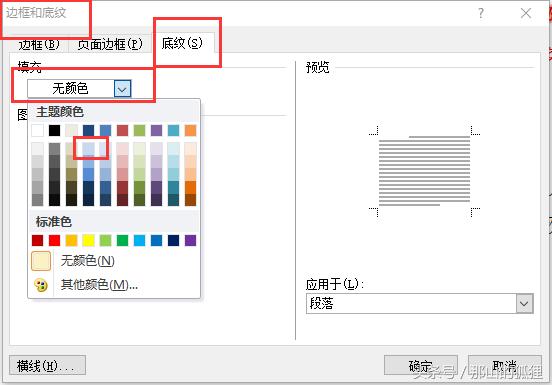Select dark blue theme color in top row
This screenshot has width=552, height=385.
pyautogui.click(x=88, y=130)
